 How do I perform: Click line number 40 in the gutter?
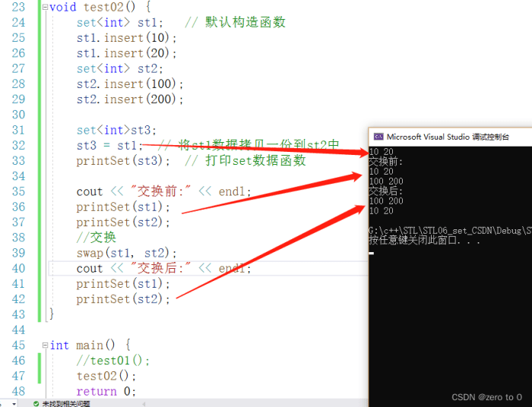coord(18,268)
